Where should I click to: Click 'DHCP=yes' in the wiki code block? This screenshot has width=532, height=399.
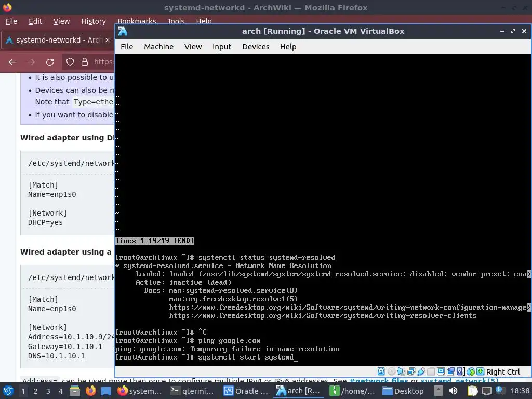coord(45,222)
